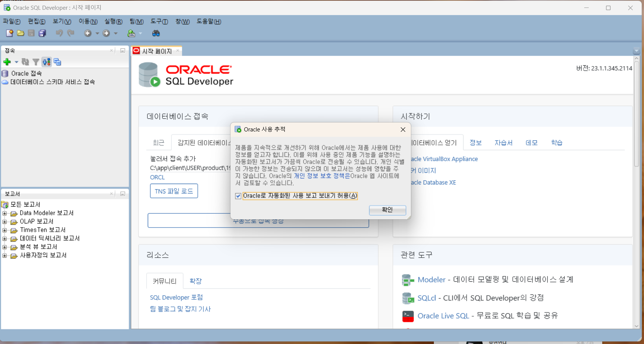Open the 창(W) menu

click(182, 21)
